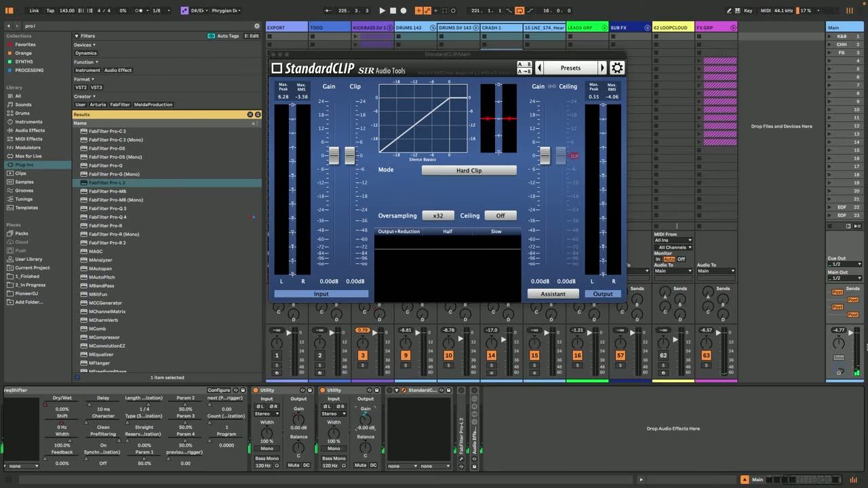This screenshot has width=868, height=488.
Task: Switch to the Output meter tab
Action: 603,294
